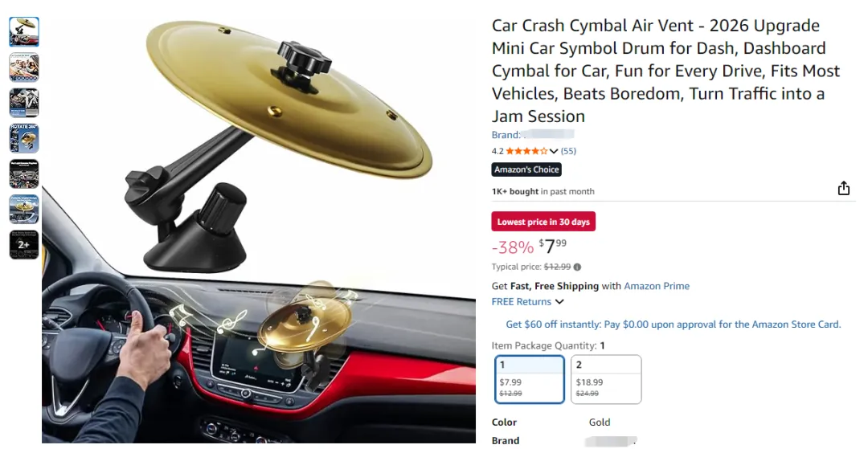Click the share icon near the price divider
The height and width of the screenshot is (449, 868).
843,188
